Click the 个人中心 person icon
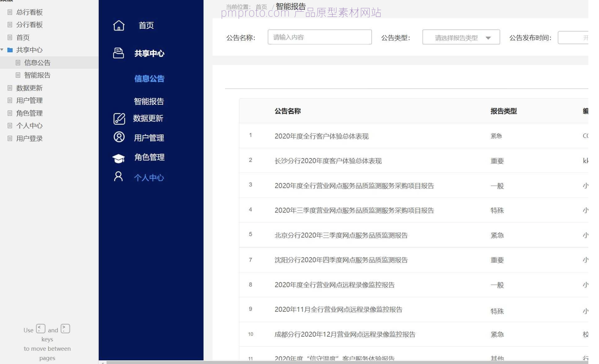 118,176
